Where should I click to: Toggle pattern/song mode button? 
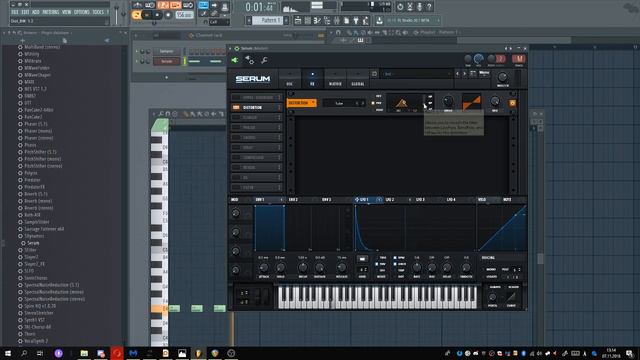[x=137, y=16]
